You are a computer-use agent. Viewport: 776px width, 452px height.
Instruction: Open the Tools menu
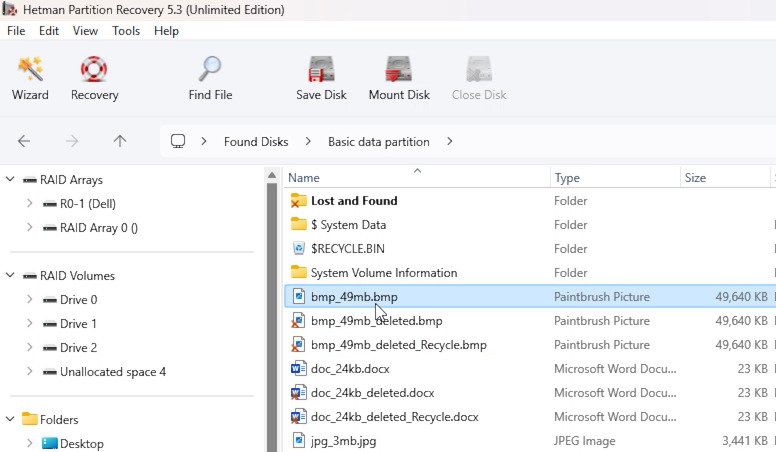coord(126,31)
